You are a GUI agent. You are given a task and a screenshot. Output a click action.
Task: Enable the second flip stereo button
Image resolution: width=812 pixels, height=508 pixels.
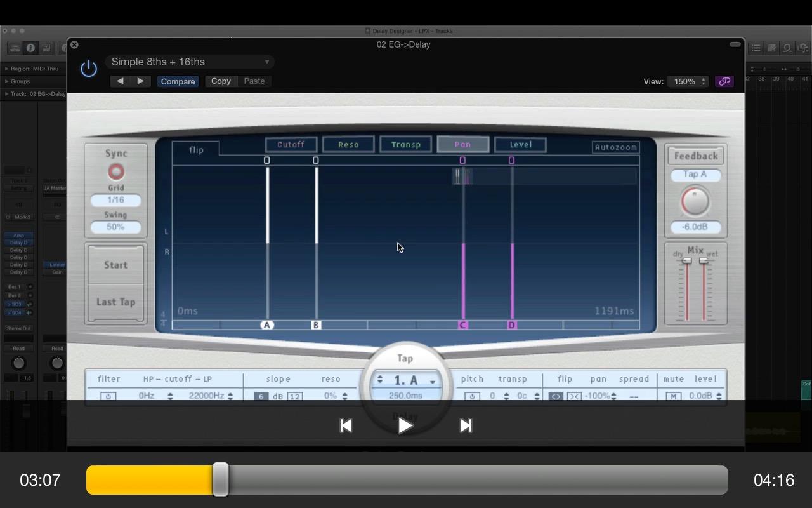click(574, 396)
